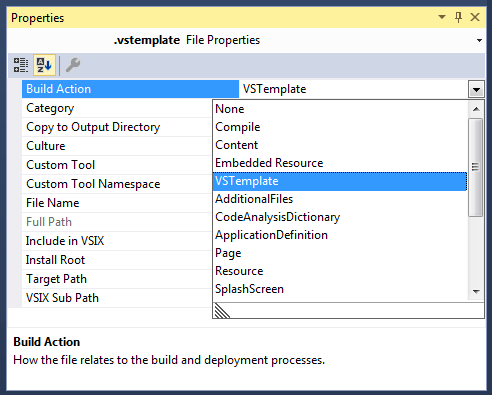Select the Category property

tap(117, 108)
